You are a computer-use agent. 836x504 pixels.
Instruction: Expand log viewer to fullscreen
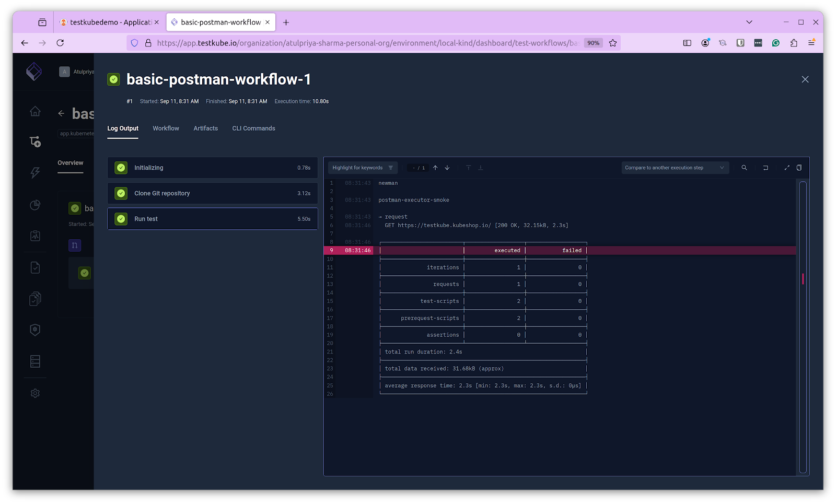point(787,168)
